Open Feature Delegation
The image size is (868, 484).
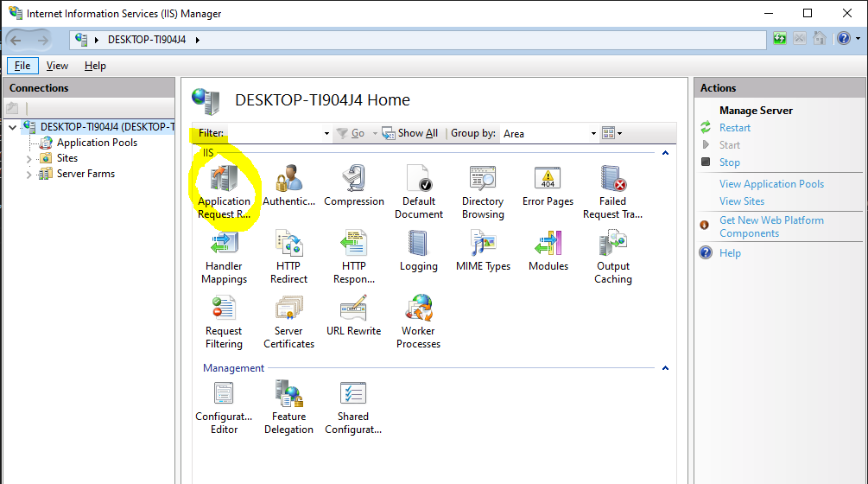pos(288,408)
